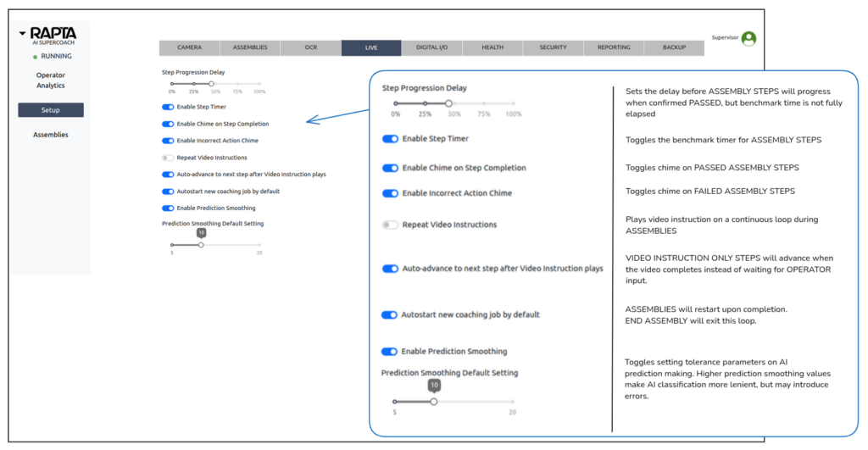Go to the OCR tab

(310, 48)
